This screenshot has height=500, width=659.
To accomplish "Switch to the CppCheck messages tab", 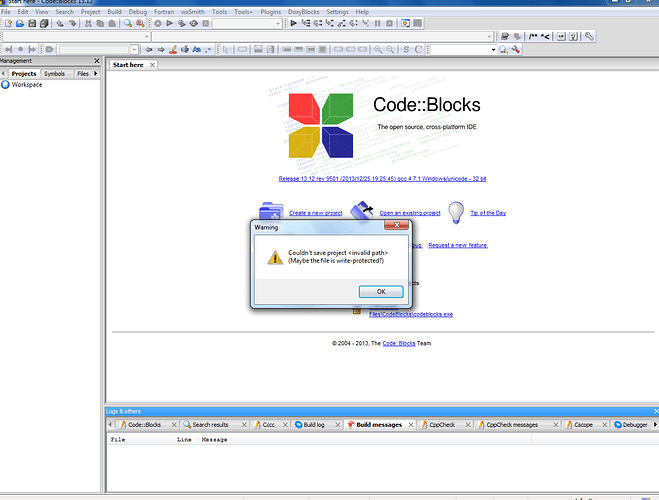I will tap(512, 425).
